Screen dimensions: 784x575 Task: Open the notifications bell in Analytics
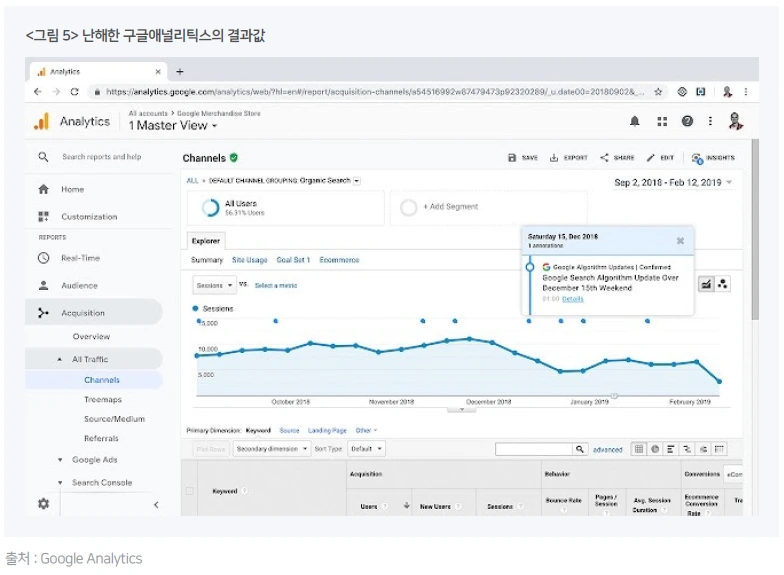tap(634, 121)
